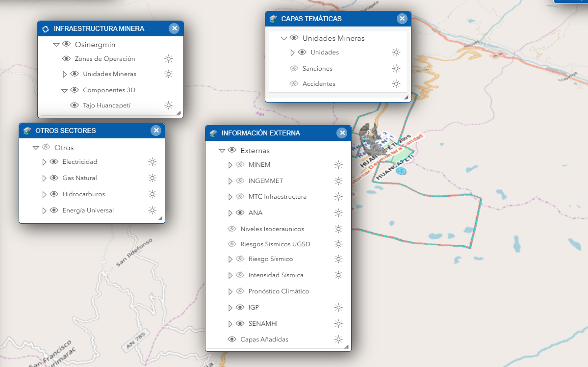Image resolution: width=588 pixels, height=367 pixels.
Task: Hide the Electricidad layer
Action: [x=54, y=162]
